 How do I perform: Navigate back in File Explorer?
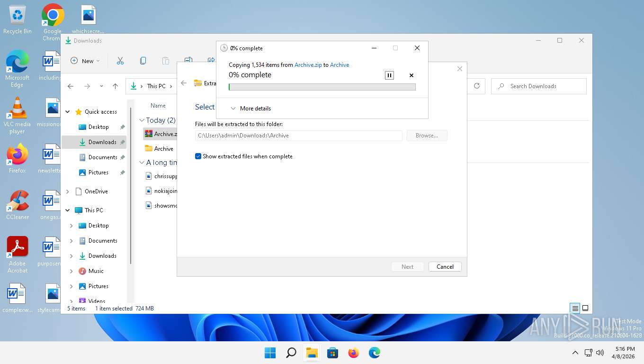click(x=71, y=86)
